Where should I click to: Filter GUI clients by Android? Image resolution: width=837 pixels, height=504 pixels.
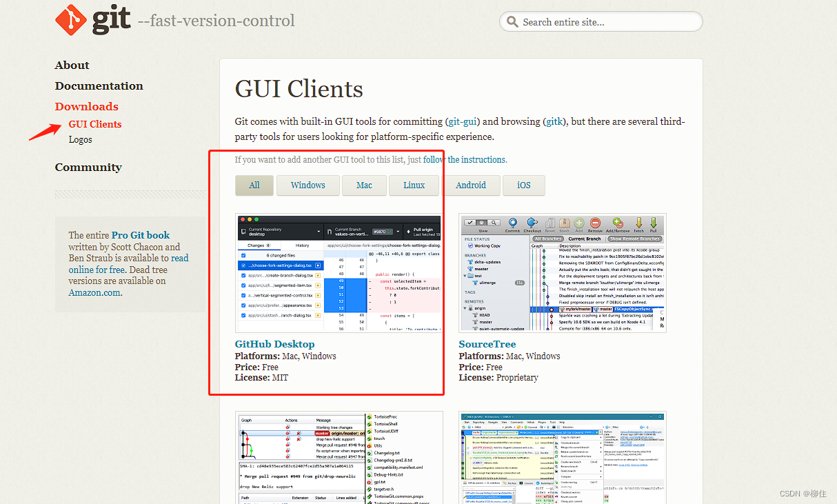tap(471, 185)
